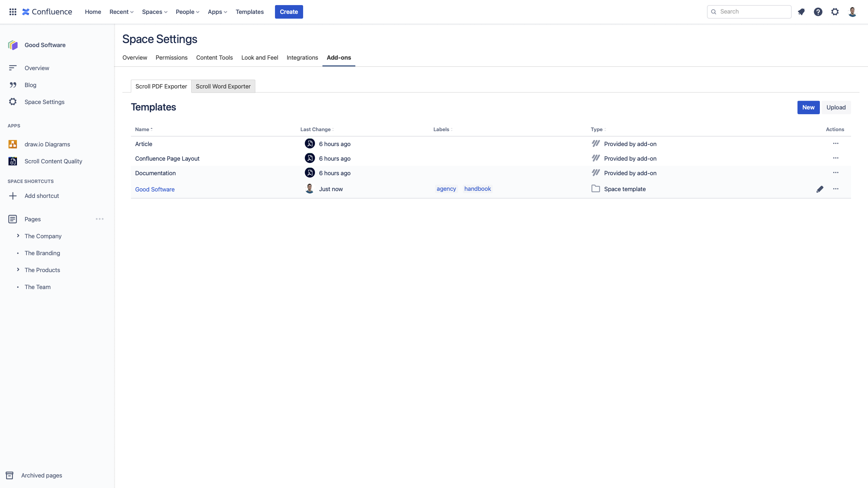Expand The Company page tree

tap(18, 236)
